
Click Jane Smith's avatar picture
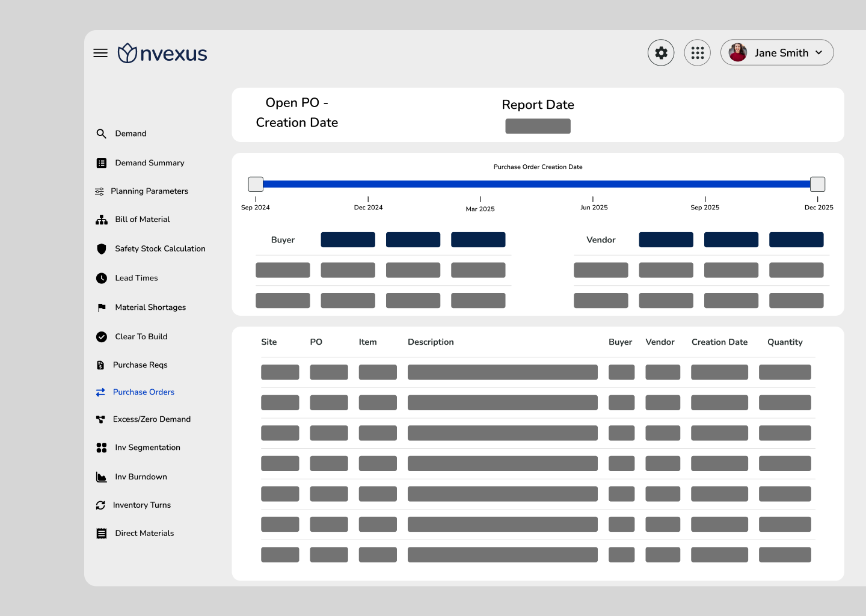click(x=738, y=52)
